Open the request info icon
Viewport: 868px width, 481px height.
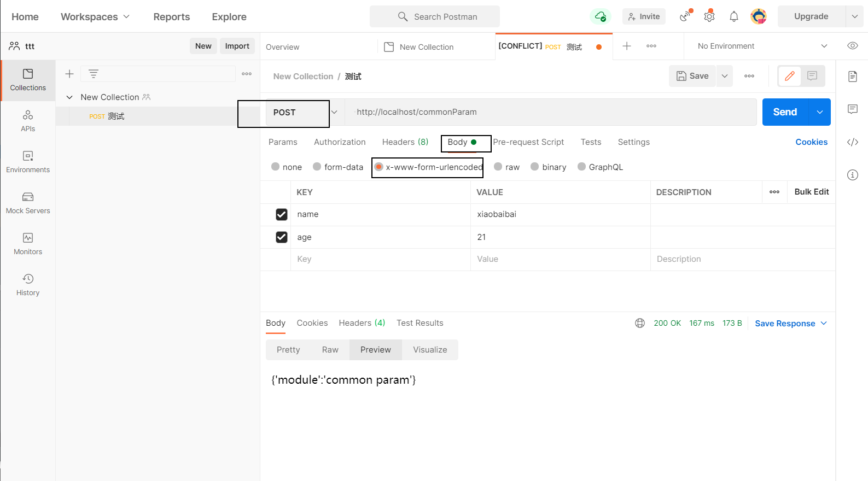853,175
